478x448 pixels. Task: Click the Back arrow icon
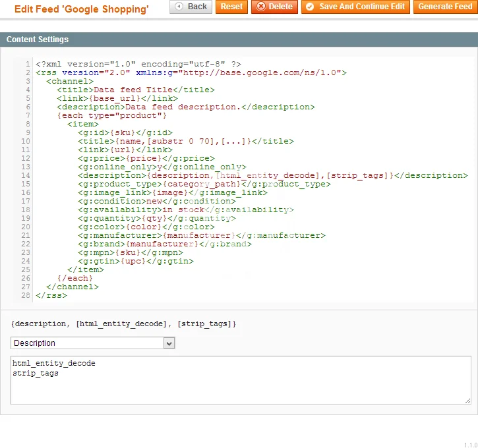(179, 7)
